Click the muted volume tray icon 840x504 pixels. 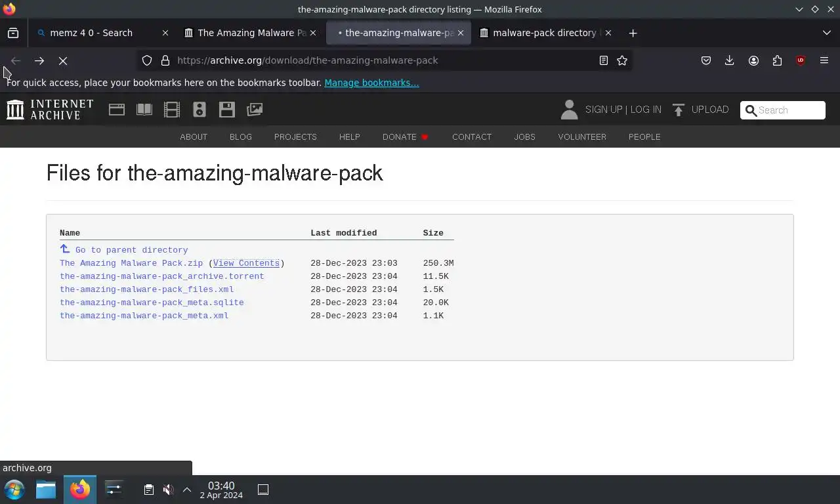pyautogui.click(x=168, y=490)
